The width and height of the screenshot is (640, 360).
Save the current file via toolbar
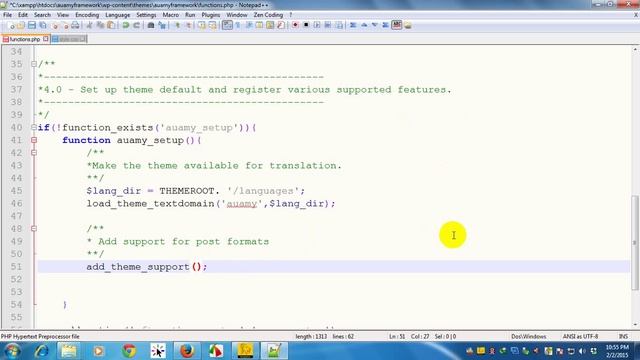(x=31, y=25)
